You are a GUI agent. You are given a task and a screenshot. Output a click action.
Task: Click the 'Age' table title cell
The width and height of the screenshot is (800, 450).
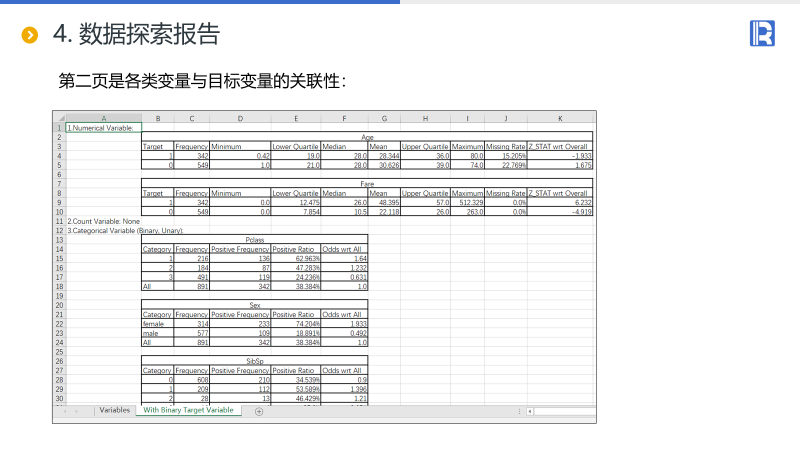(x=367, y=137)
